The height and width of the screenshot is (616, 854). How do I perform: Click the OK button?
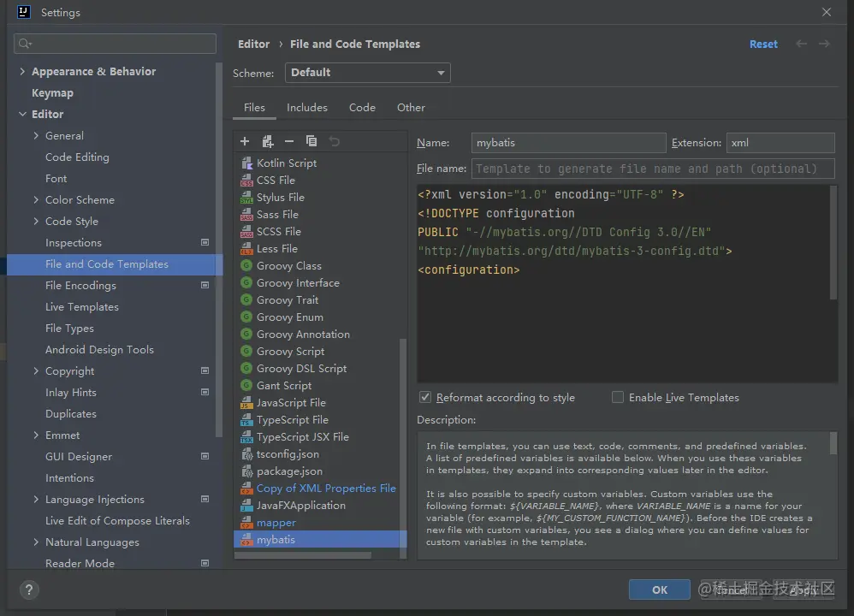coord(659,589)
